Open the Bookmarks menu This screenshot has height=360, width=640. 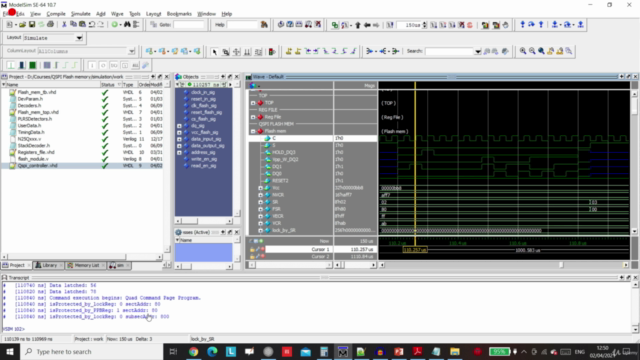click(179, 14)
